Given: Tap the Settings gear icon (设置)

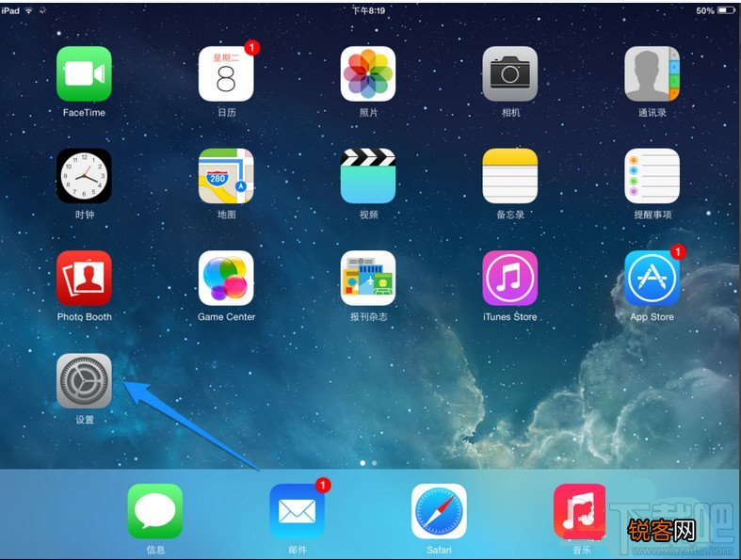Looking at the screenshot, I should (84, 380).
